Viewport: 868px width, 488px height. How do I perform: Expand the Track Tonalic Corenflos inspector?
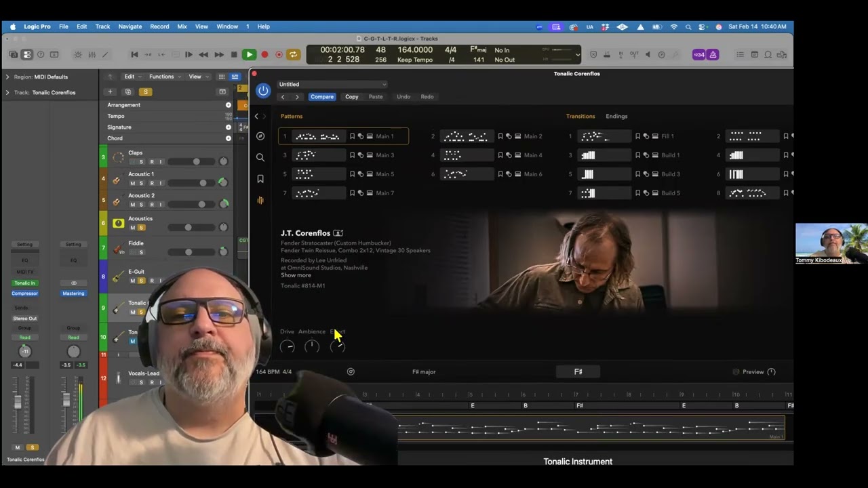(7, 92)
